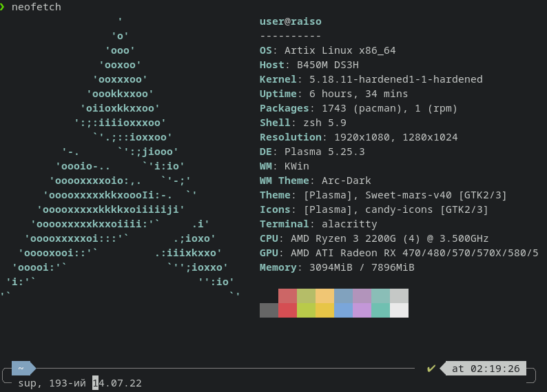Select the sky blue bottom-row color block
The image size is (547, 392).
tap(343, 311)
